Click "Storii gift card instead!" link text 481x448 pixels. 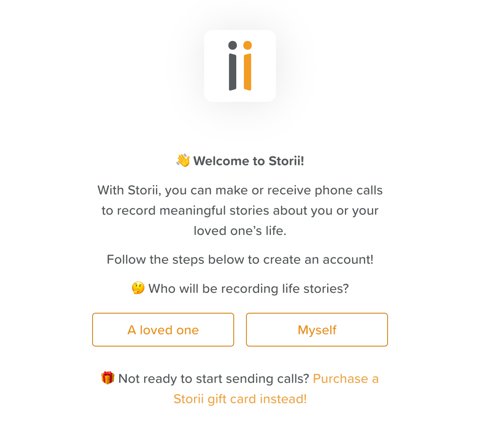[x=240, y=399]
